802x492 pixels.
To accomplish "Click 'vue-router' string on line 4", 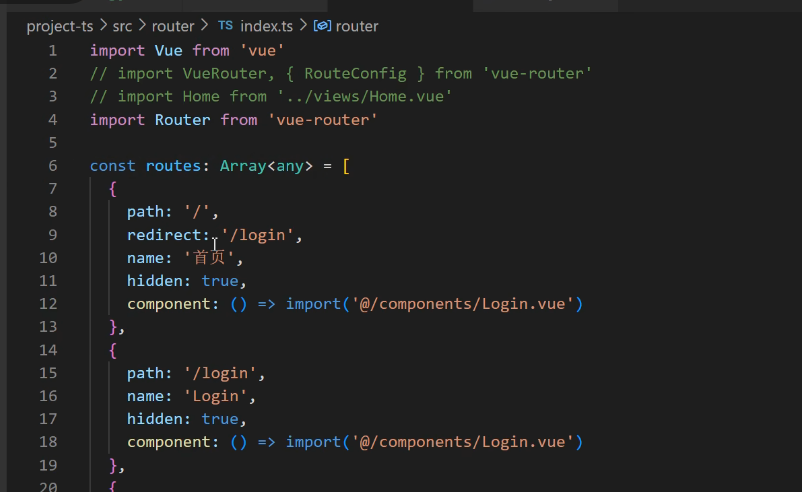I will point(323,120).
